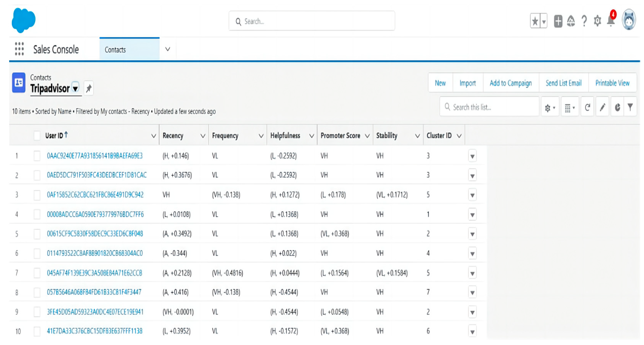Check the row 5 contact checkbox
This screenshot has height=345, width=644.
(x=37, y=234)
